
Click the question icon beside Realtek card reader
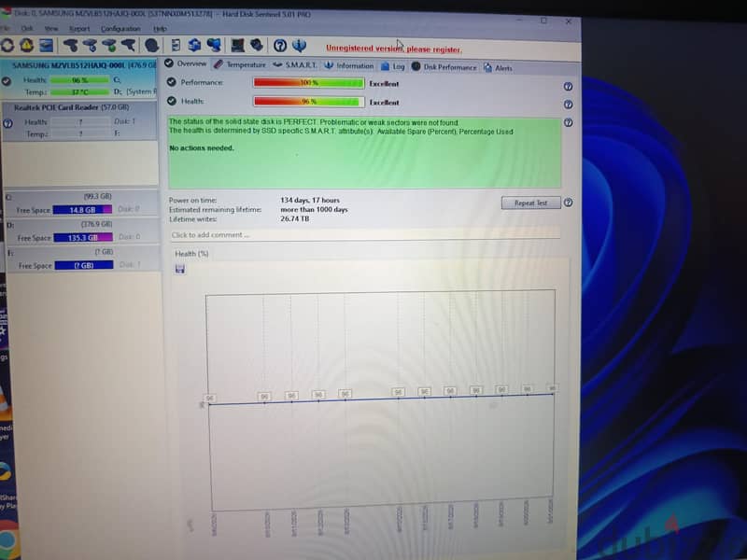point(7,124)
